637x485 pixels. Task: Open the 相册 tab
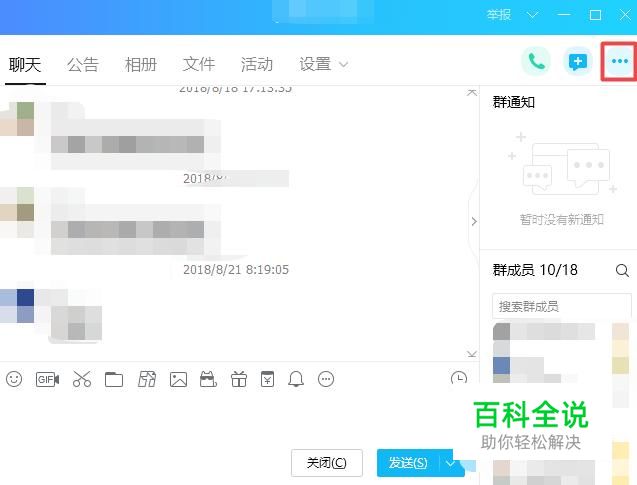tap(141, 65)
